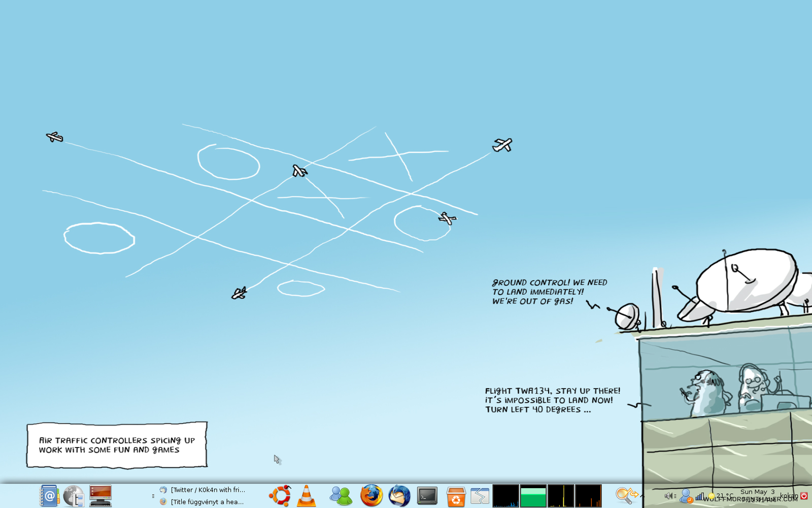Show the 21 °C weather applet
Viewport: 812px width, 508px height.
click(721, 496)
